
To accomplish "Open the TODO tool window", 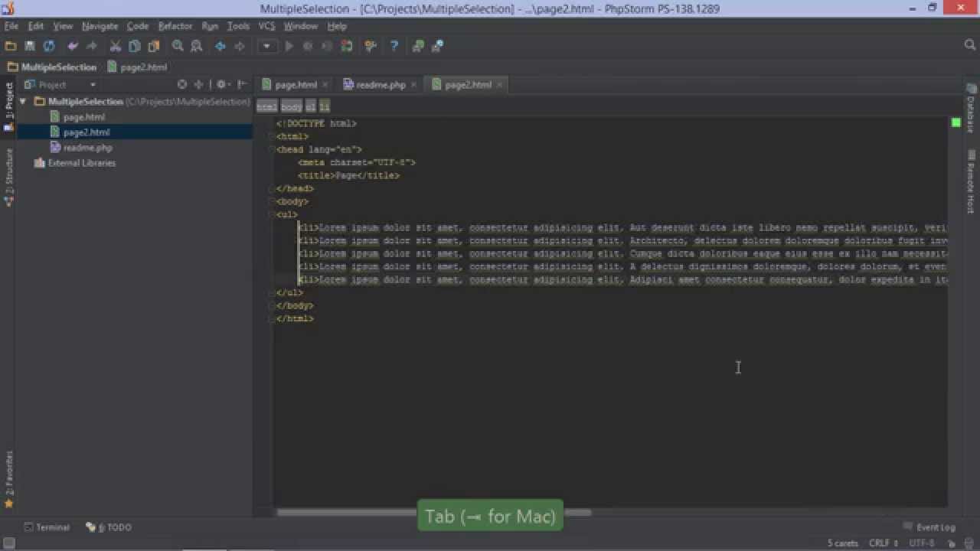I will tap(109, 527).
